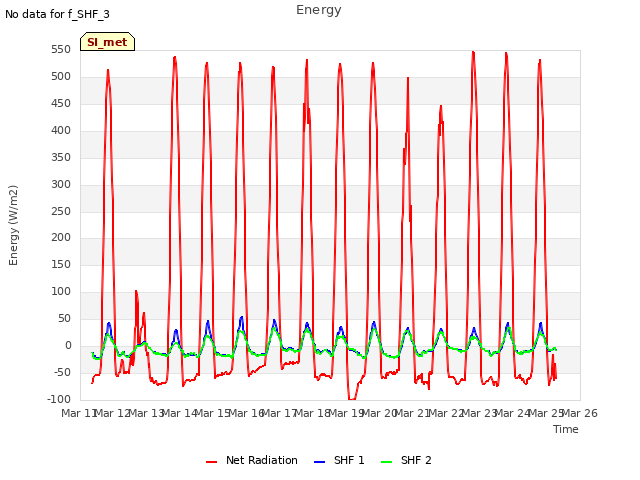The height and width of the screenshot is (480, 640).
Task: Click the 100 y-axis tick label
Action: [61, 291]
